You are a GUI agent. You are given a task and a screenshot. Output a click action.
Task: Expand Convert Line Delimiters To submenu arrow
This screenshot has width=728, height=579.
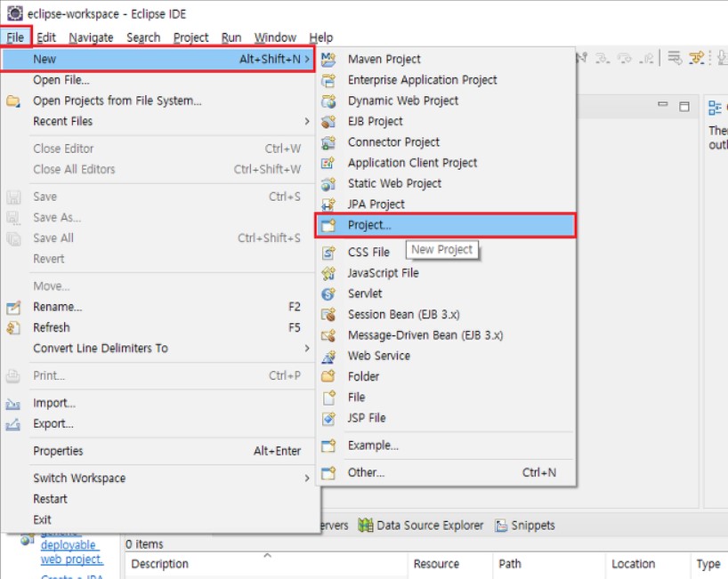tap(307, 348)
